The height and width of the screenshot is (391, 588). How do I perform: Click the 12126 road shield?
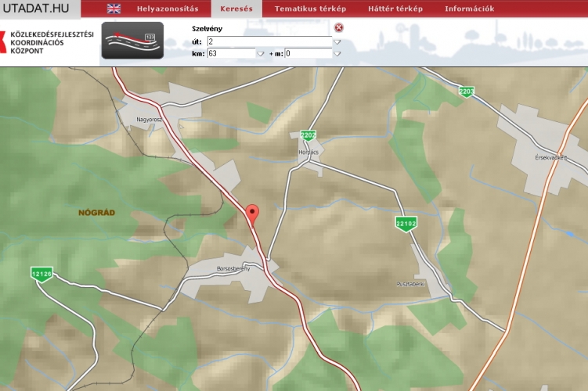click(x=42, y=274)
